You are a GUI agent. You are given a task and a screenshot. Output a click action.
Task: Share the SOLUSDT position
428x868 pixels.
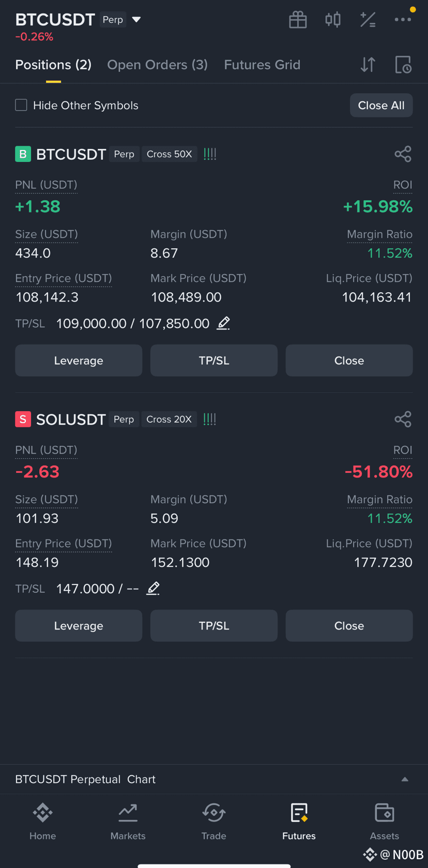tap(403, 419)
